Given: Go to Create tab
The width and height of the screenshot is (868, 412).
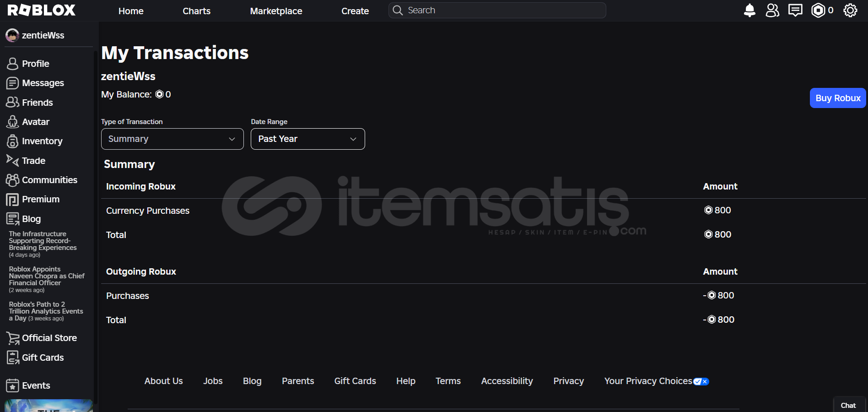Looking at the screenshot, I should point(355,11).
